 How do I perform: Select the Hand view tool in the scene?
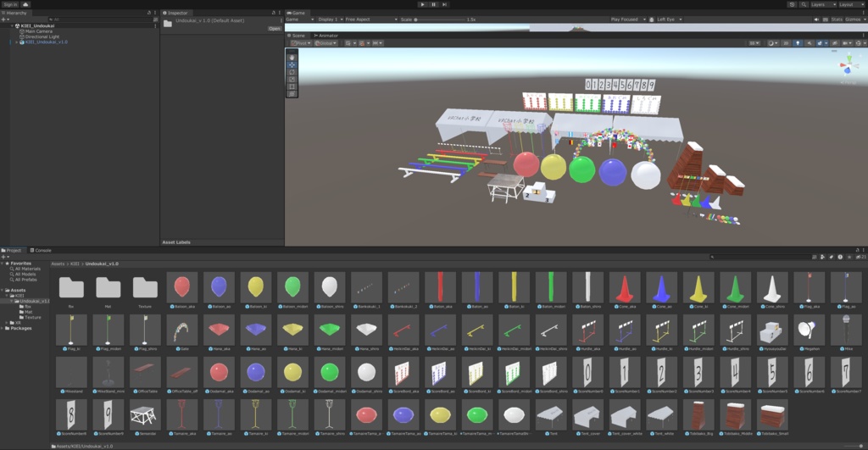tap(292, 58)
